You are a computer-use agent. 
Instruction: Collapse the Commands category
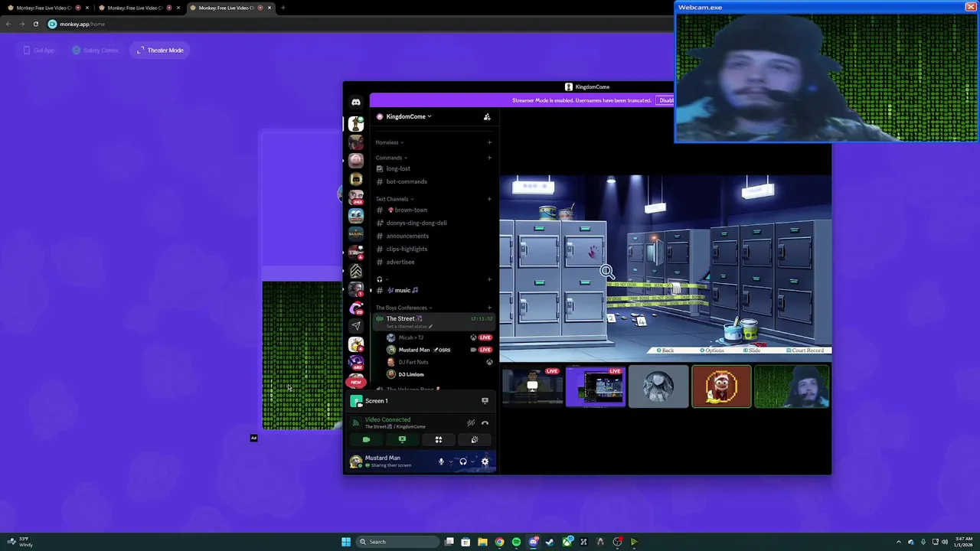(x=391, y=158)
